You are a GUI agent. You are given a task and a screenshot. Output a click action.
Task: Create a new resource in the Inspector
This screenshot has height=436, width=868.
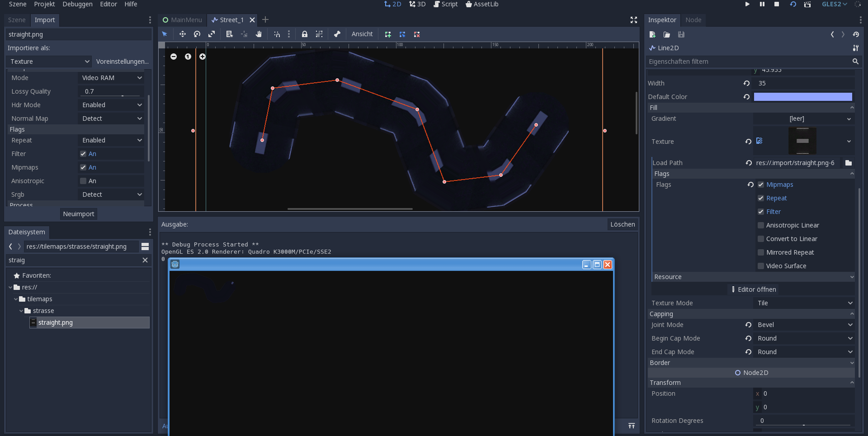click(652, 34)
